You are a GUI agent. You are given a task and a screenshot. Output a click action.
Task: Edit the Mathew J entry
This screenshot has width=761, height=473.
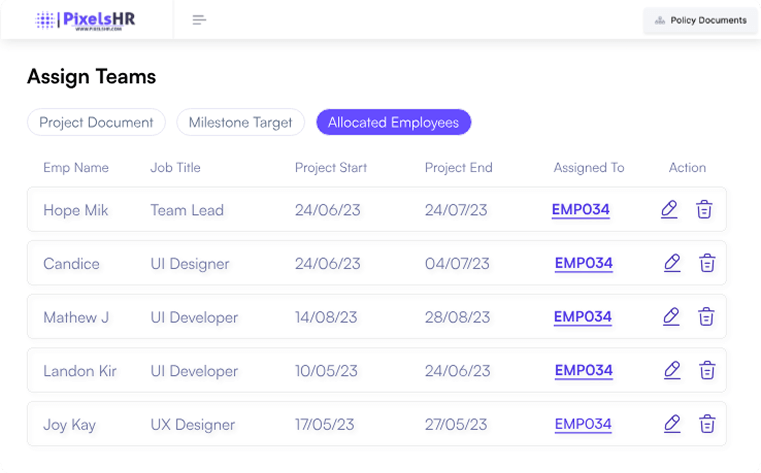click(x=672, y=317)
